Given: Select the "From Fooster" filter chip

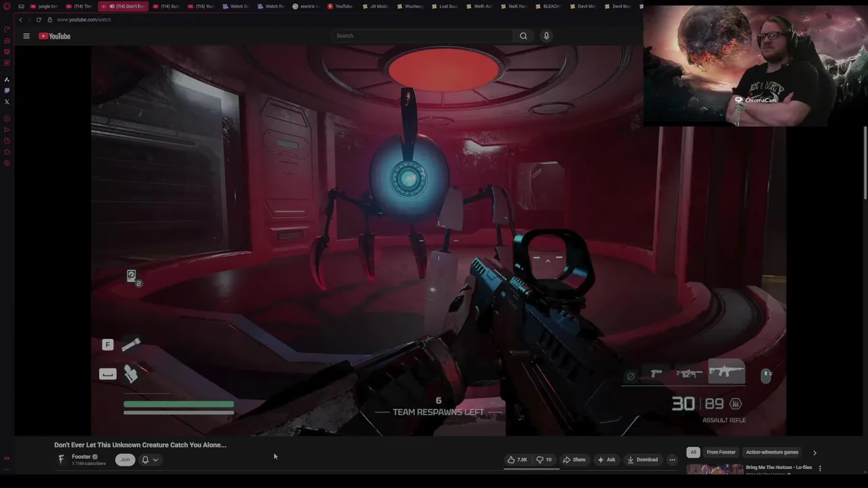Looking at the screenshot, I should click(721, 452).
